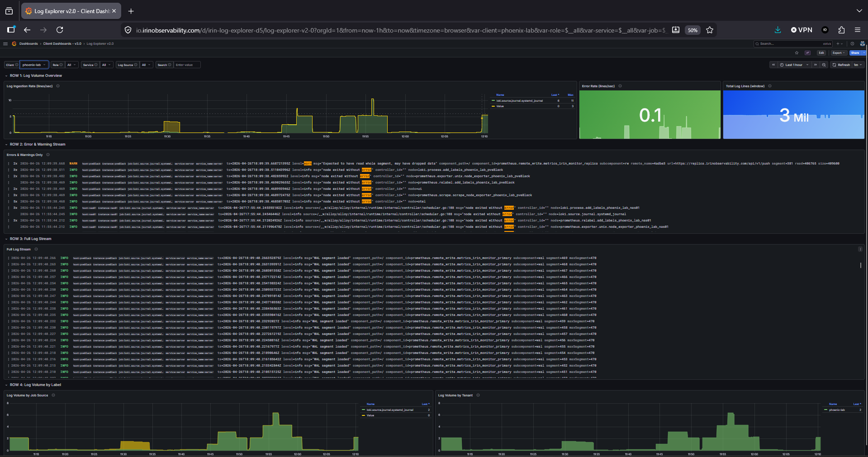Show info tooltip for Search variable

click(170, 65)
